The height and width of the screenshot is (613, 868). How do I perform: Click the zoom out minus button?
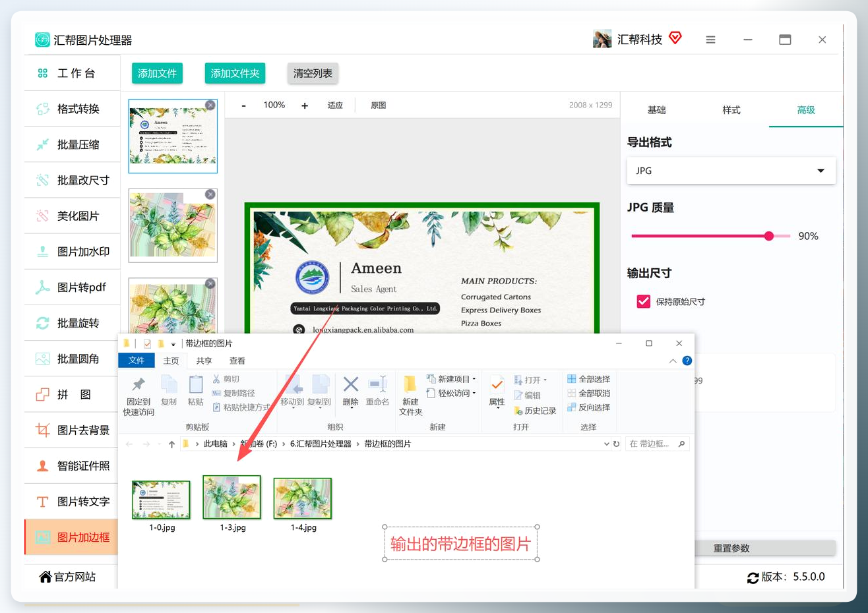(x=243, y=105)
